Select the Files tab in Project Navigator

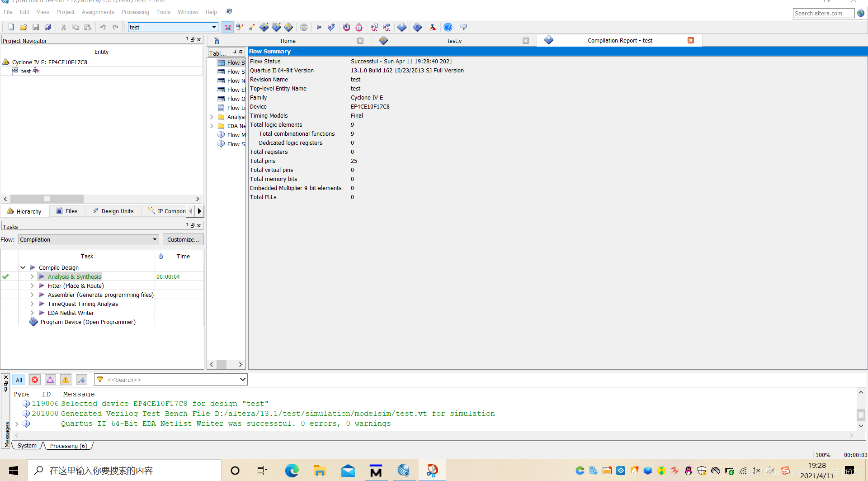67,211
